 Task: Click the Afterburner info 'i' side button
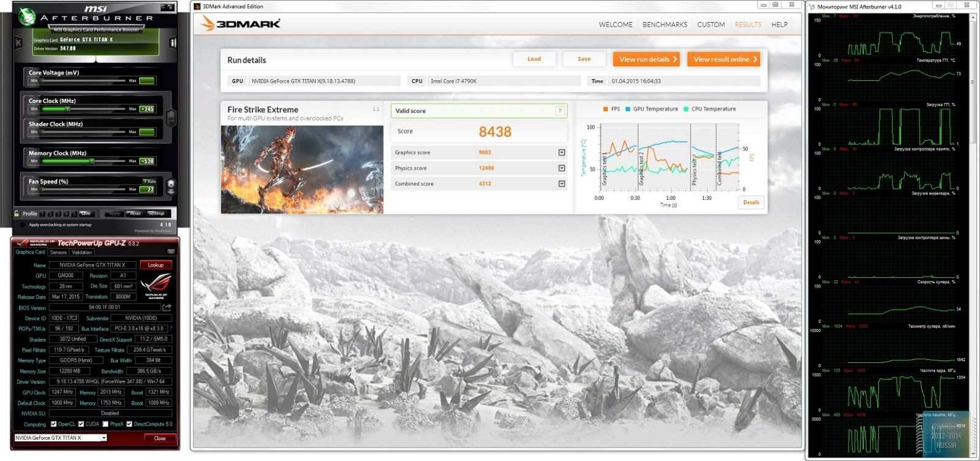(173, 43)
